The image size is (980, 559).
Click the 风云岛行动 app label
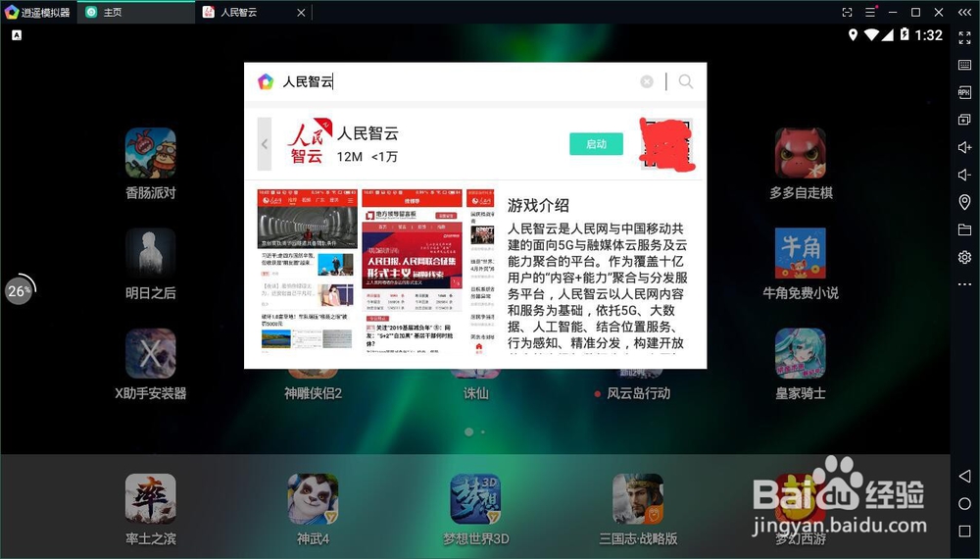638,393
